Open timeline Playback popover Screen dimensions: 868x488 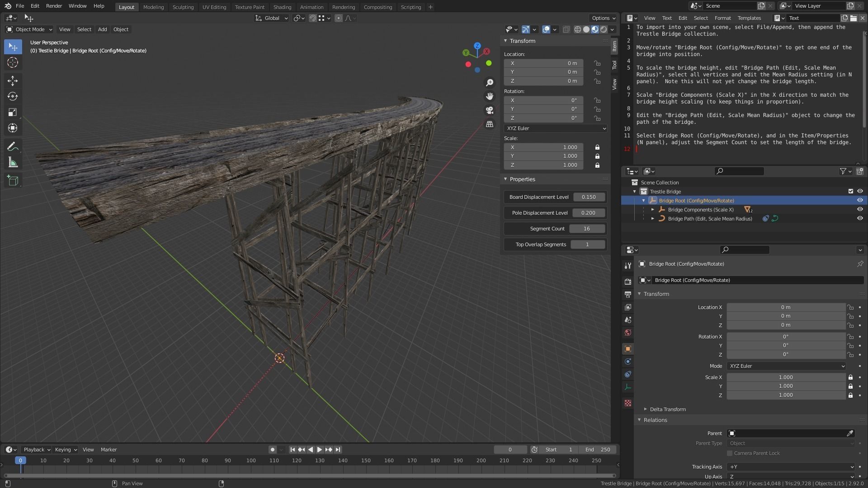[37, 450]
